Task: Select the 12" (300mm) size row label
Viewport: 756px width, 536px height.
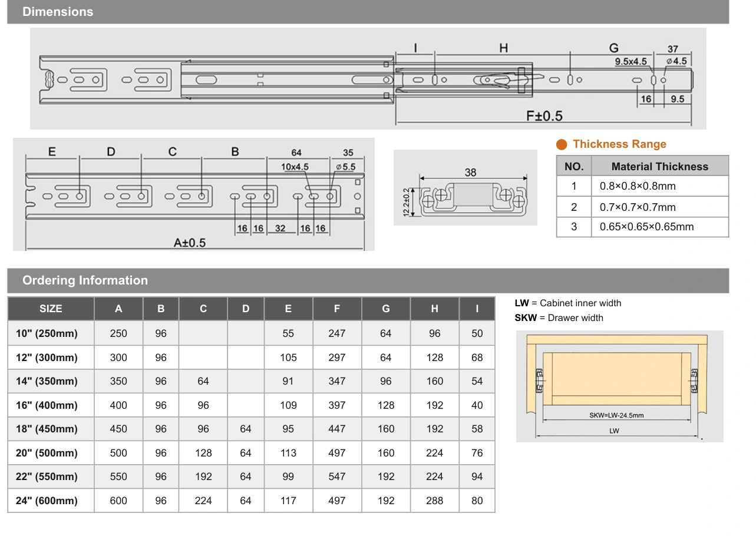Action: [x=47, y=358]
